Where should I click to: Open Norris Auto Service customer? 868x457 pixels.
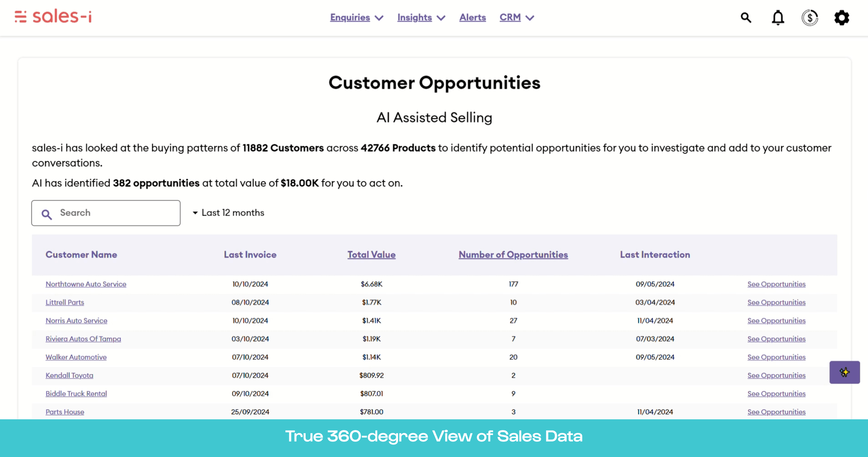pos(76,320)
